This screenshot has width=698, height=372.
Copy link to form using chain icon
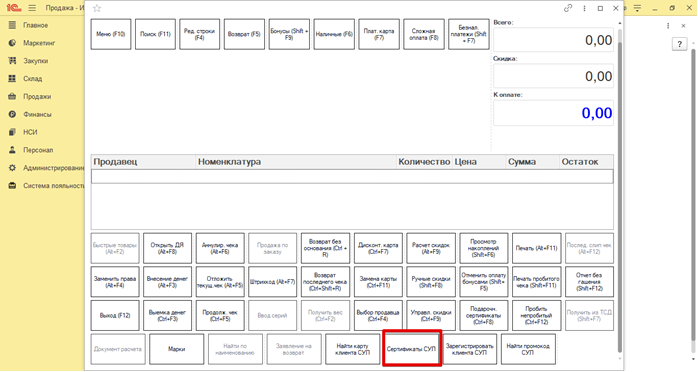[568, 8]
